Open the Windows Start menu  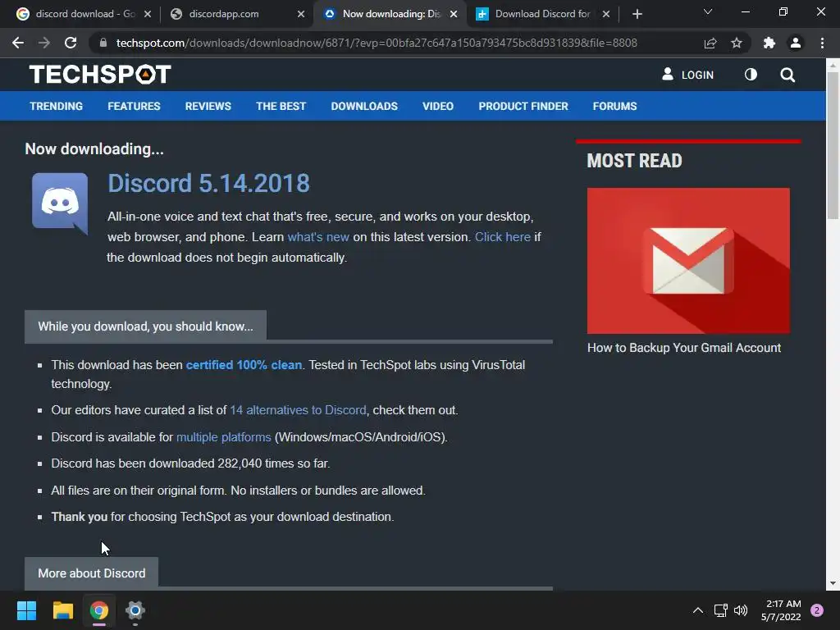click(x=26, y=610)
